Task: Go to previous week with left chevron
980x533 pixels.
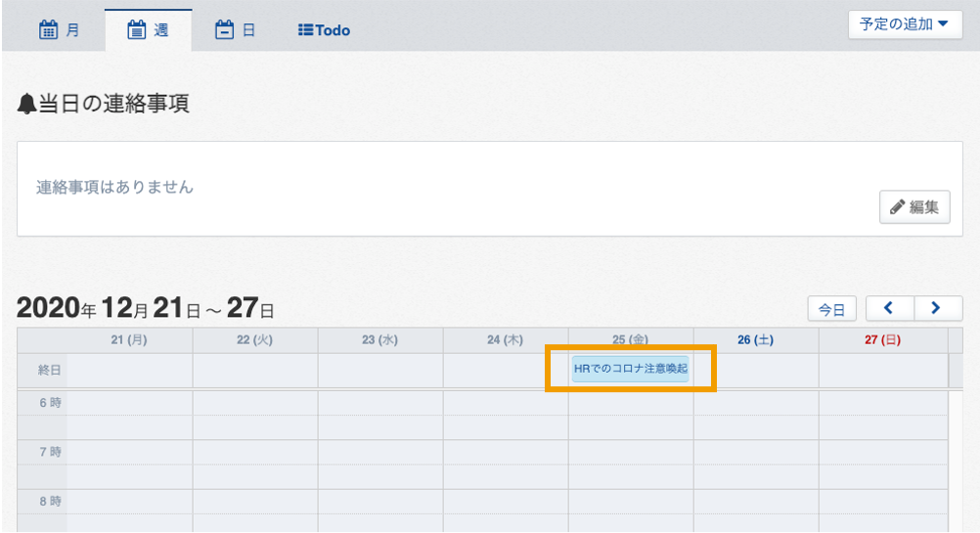Action: point(889,308)
